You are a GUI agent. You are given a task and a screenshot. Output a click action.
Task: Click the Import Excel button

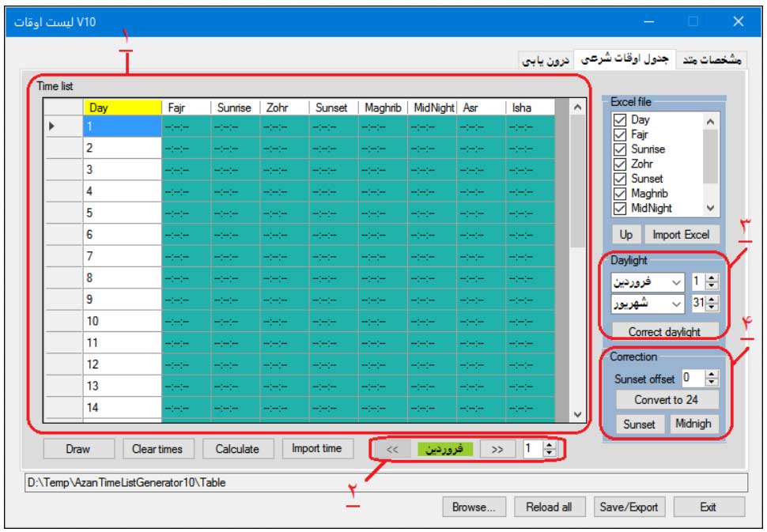(x=681, y=235)
